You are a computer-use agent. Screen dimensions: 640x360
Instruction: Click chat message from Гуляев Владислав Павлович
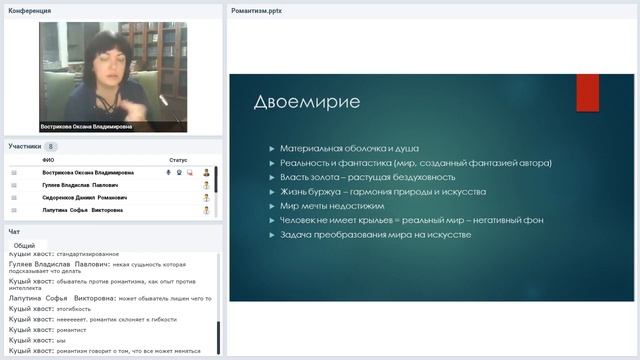(97, 267)
